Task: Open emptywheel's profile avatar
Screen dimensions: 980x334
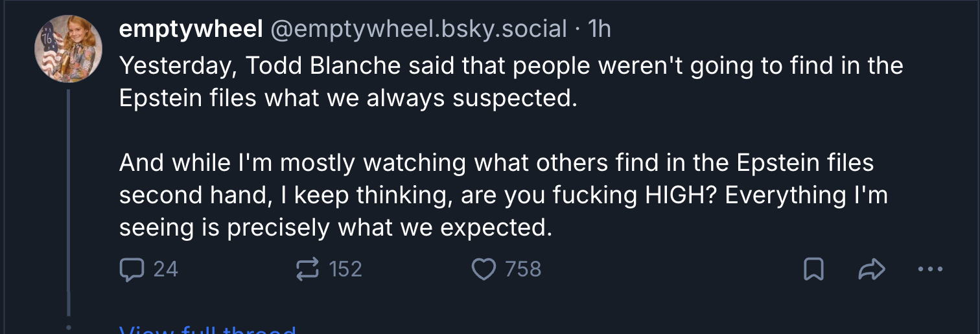Action: click(68, 49)
